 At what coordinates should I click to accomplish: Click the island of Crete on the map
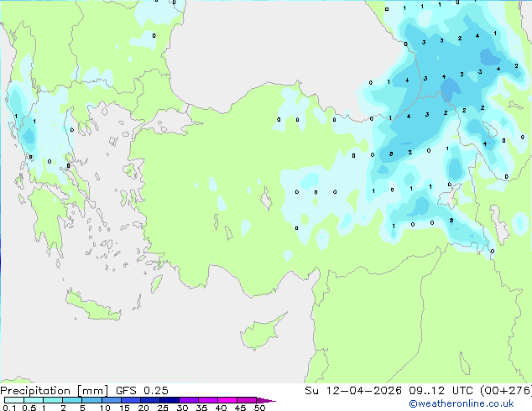pos(93,307)
